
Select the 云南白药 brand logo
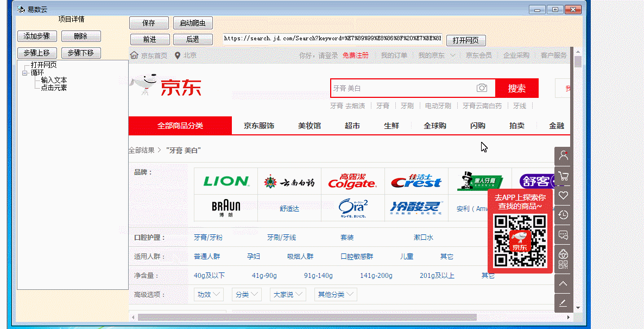pos(289,182)
